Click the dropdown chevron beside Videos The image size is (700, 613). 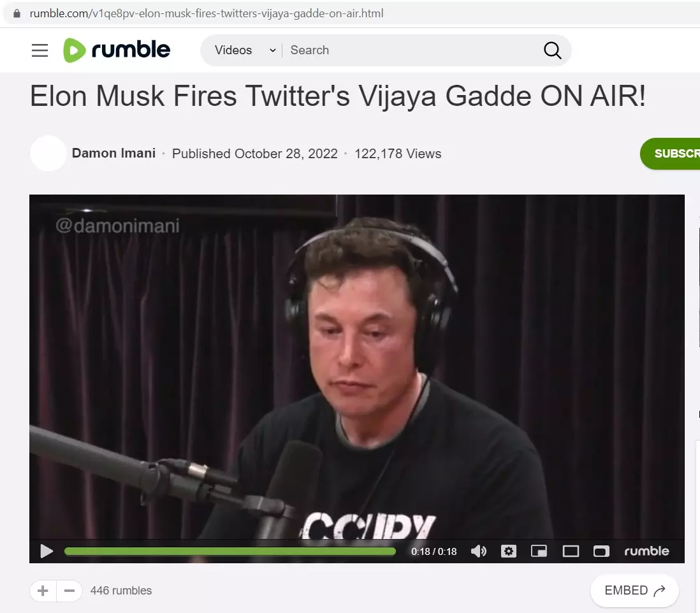(273, 50)
